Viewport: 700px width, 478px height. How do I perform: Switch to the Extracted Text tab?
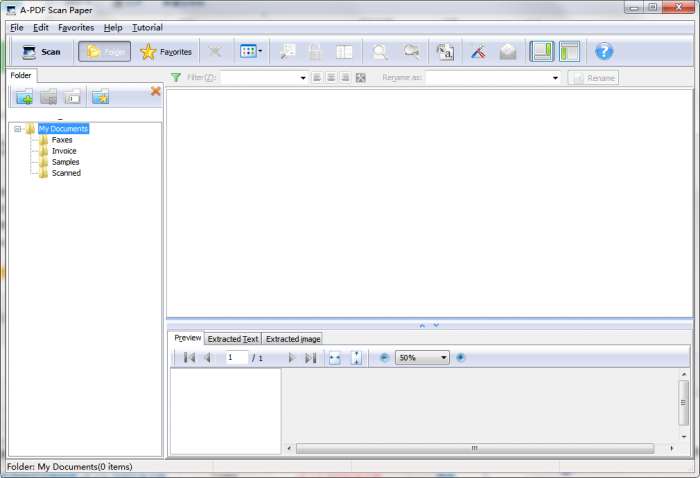point(232,339)
